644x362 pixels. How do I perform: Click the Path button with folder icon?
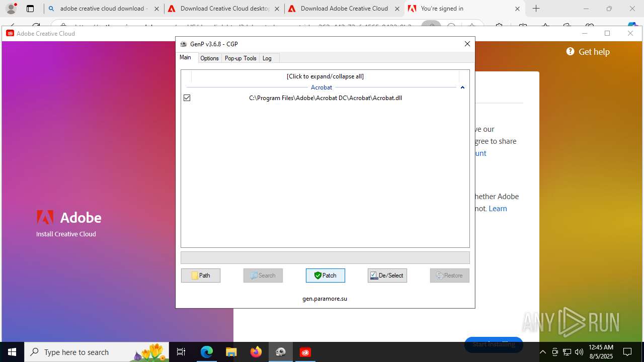pos(201,276)
